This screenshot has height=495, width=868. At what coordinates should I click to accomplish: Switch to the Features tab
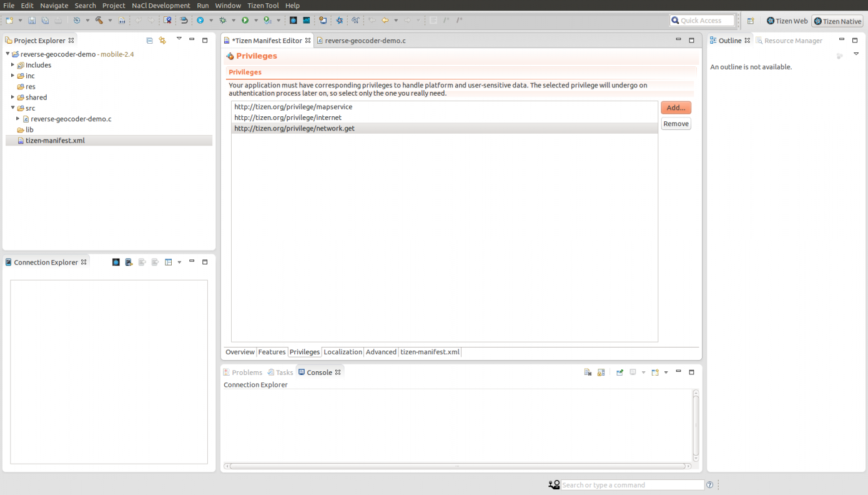pos(272,352)
